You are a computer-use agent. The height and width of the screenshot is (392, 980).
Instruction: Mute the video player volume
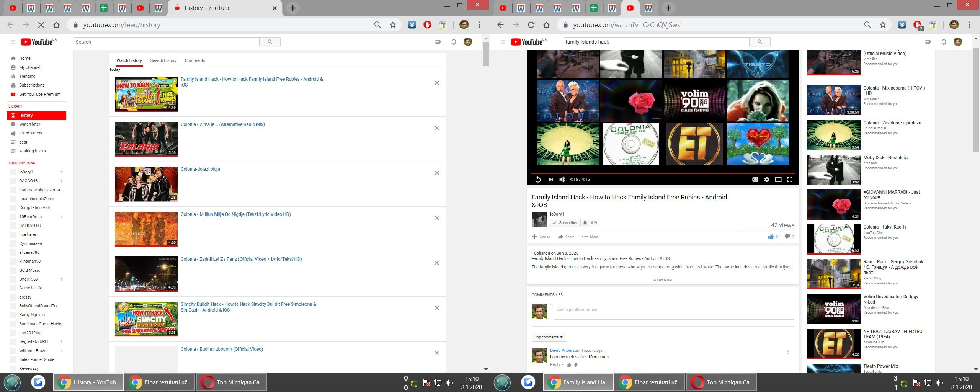tap(562, 180)
